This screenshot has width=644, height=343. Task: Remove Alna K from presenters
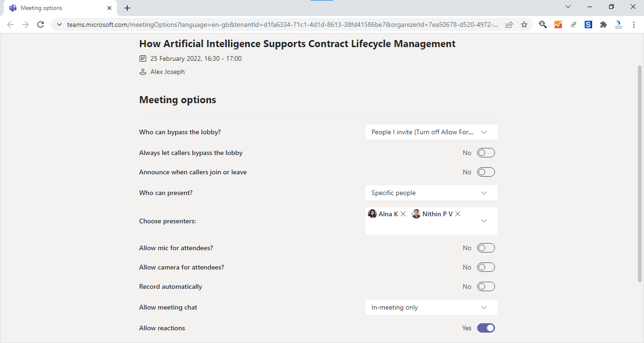(x=403, y=213)
